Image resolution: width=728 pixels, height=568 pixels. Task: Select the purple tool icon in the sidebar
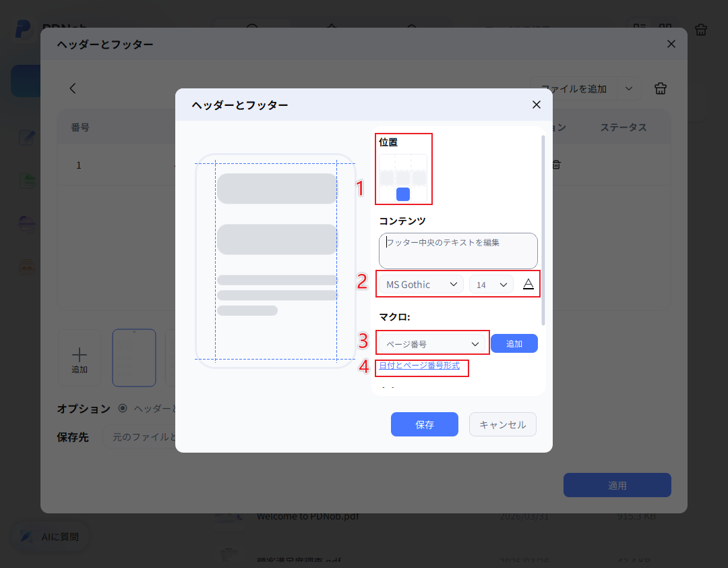(x=27, y=223)
